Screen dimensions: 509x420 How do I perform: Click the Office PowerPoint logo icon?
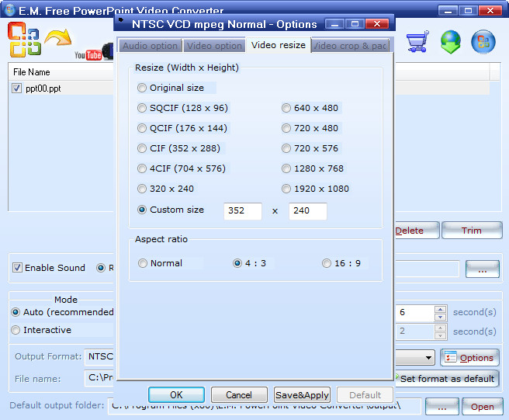[x=25, y=40]
